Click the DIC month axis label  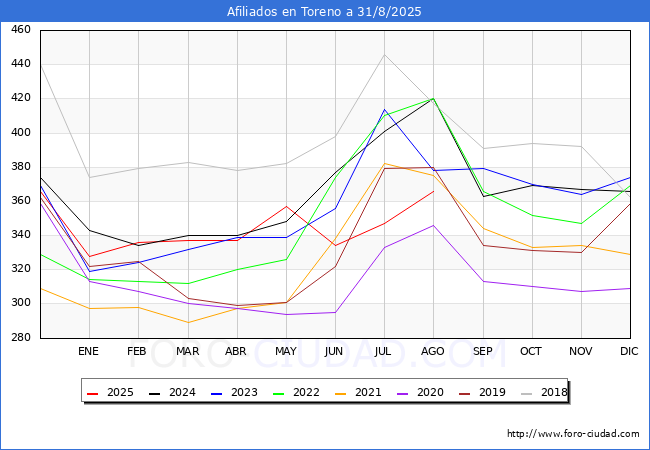(629, 351)
